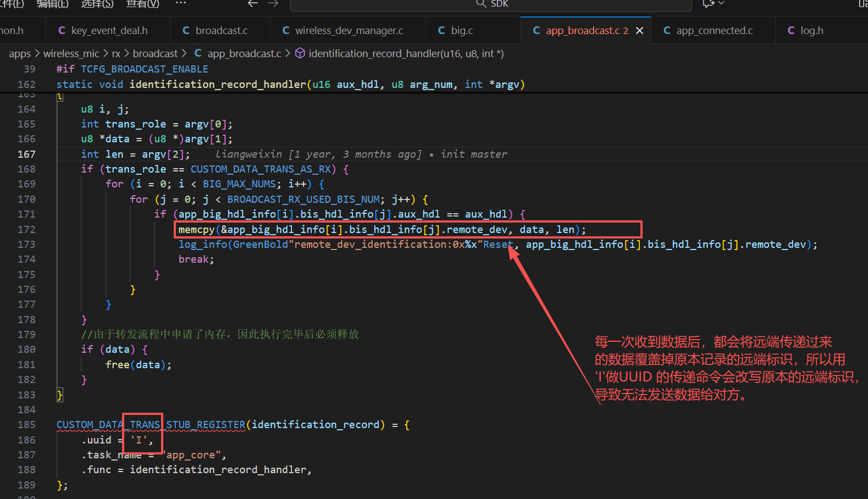This screenshot has height=499, width=868.
Task: Click the C icon on the broadcast.c tab
Action: tap(186, 31)
